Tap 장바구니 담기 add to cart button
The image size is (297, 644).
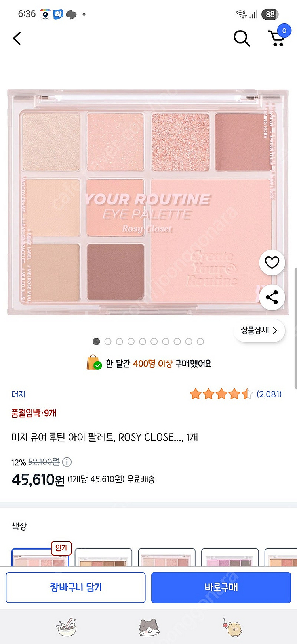76,587
